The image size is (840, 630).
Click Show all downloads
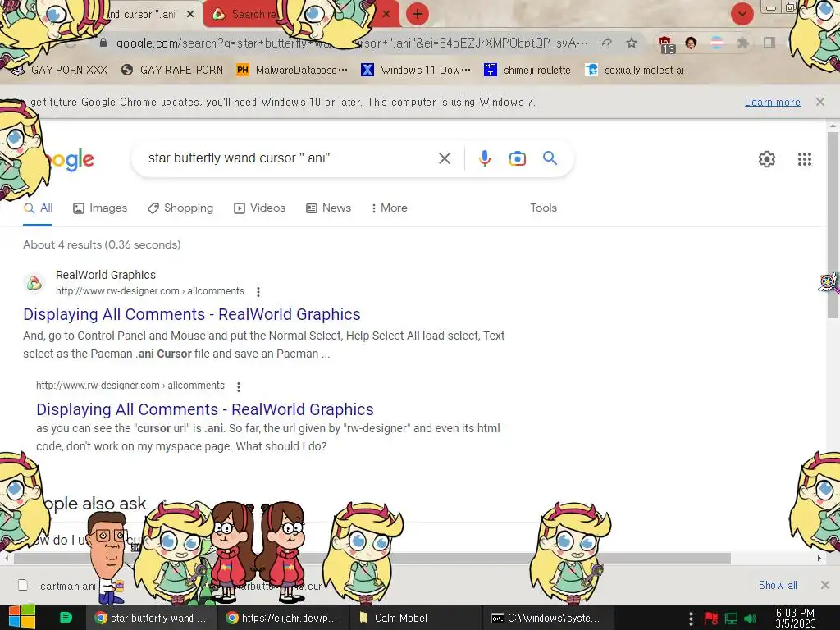point(778,585)
